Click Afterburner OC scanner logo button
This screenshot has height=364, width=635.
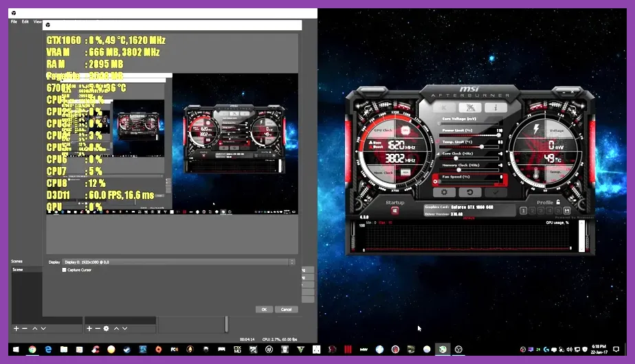(470, 108)
